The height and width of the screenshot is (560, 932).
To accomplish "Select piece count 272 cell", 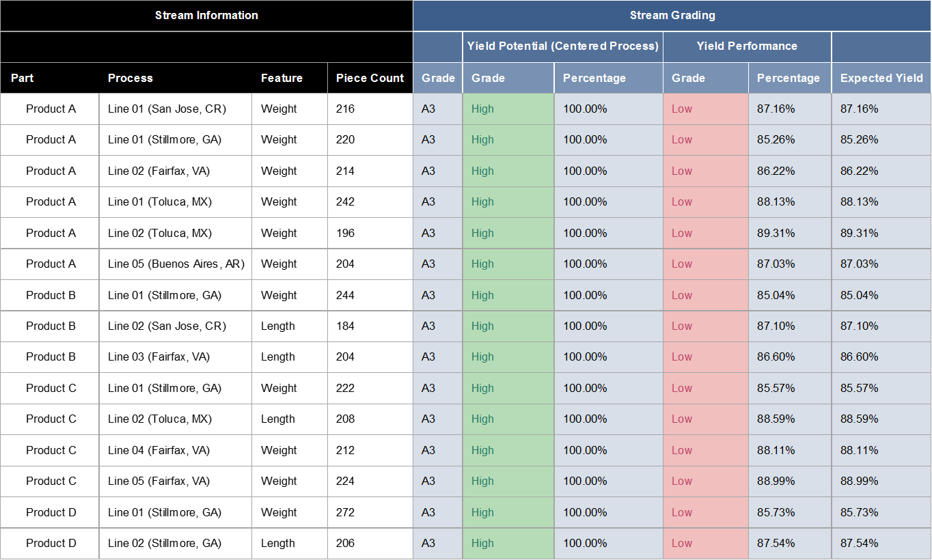I will [346, 512].
